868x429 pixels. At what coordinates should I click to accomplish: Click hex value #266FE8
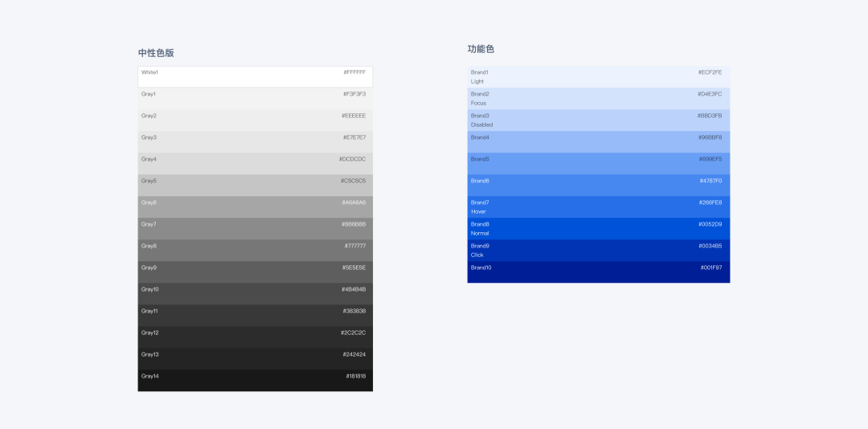point(710,202)
